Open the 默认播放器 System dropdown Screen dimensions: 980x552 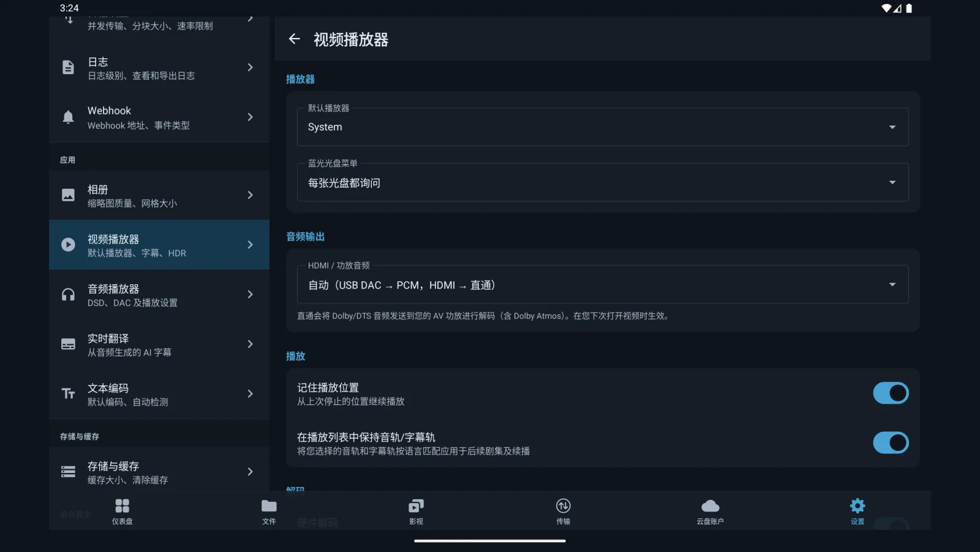pyautogui.click(x=603, y=127)
